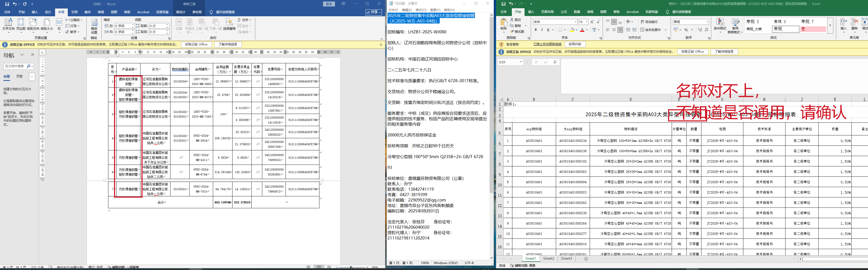Click 登录 sign-in button in Word
Image resolution: width=868 pixels, height=270 pixels.
[329, 4]
